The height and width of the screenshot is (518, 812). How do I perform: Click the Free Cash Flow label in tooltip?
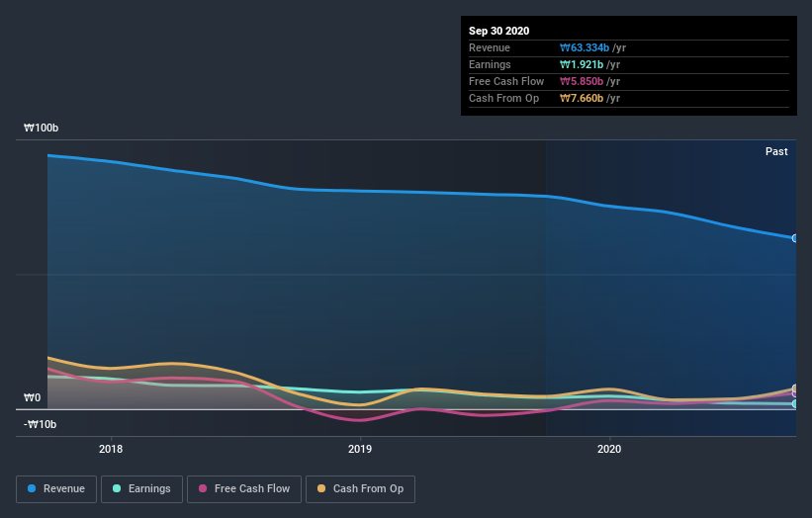tap(506, 82)
